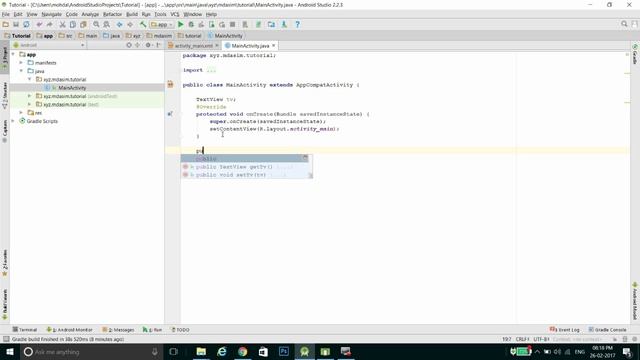The image size is (640, 360).
Task: Click the Paste icon in toolbar
Action: pyautogui.click(x=83, y=24)
